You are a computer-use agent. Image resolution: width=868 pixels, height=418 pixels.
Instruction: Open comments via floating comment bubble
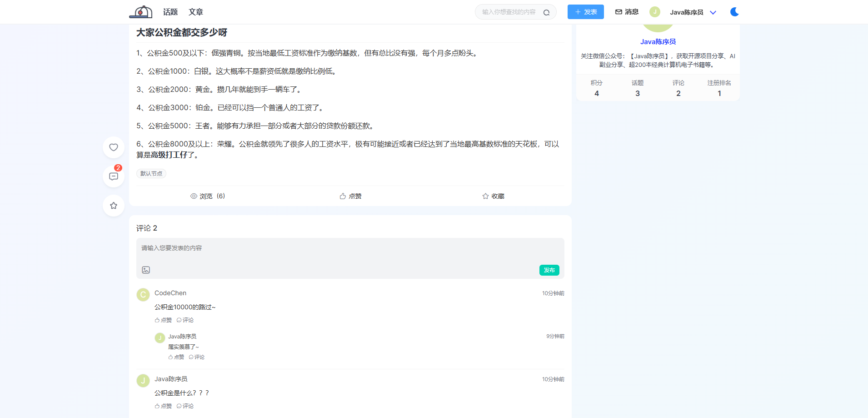114,176
